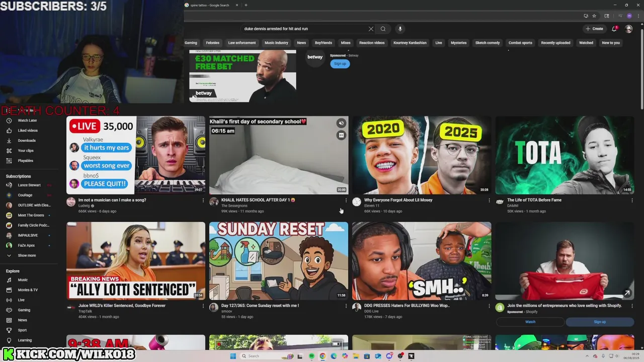644x362 pixels.
Task: Open Lil Mosey 2020 vs 2025 thumbnail
Action: 422,155
